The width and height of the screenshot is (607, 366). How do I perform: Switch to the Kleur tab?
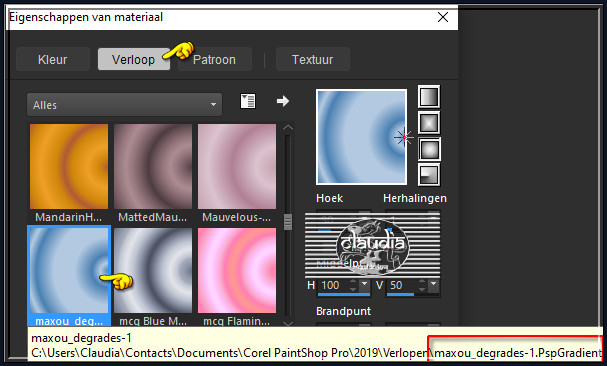pos(53,60)
